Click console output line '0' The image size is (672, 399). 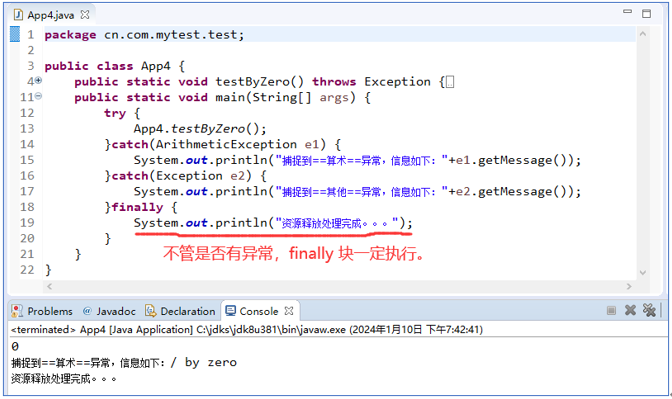point(15,346)
